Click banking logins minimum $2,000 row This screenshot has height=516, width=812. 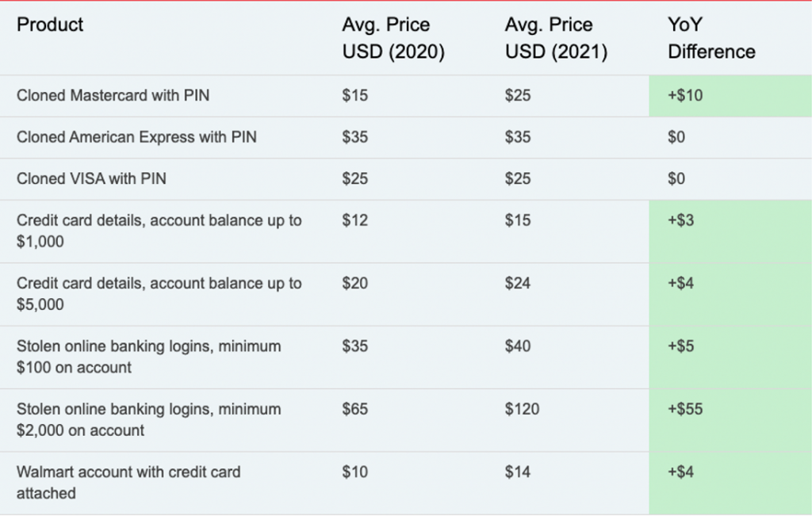coord(406,420)
